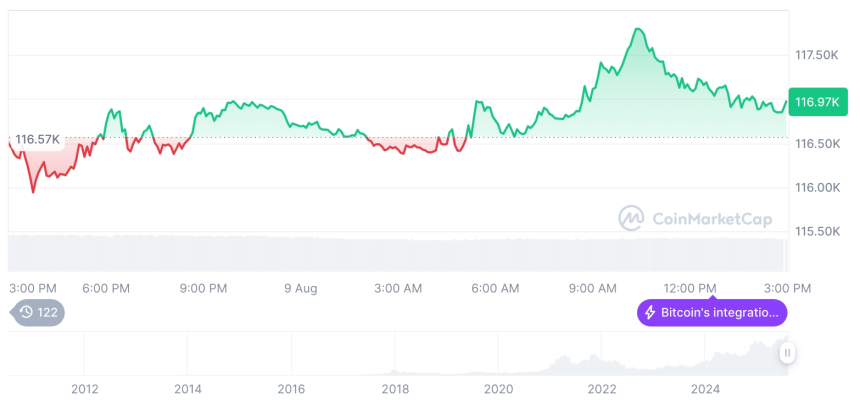Click the red dip at the chart's lowest point
The image size is (860, 401).
tap(33, 191)
